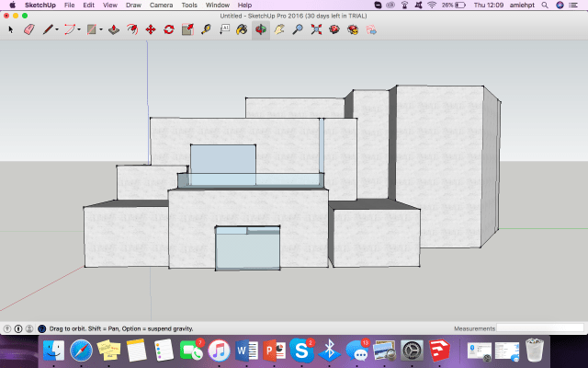The width and height of the screenshot is (588, 368).
Task: Open the File menu
Action: click(x=70, y=6)
